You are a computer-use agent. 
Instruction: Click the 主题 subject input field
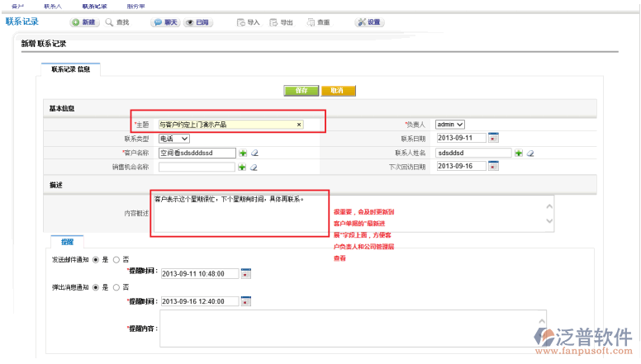click(x=230, y=125)
